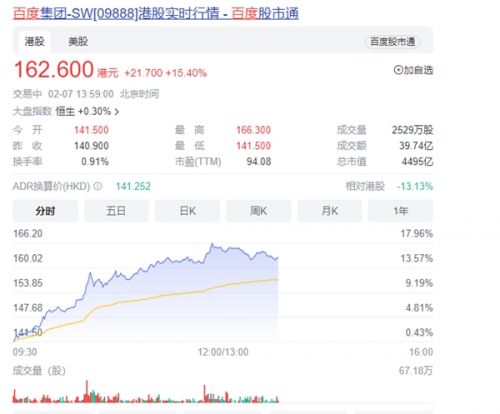The image size is (500, 414).
Task: Open the 百度股市通 button
Action: click(393, 42)
